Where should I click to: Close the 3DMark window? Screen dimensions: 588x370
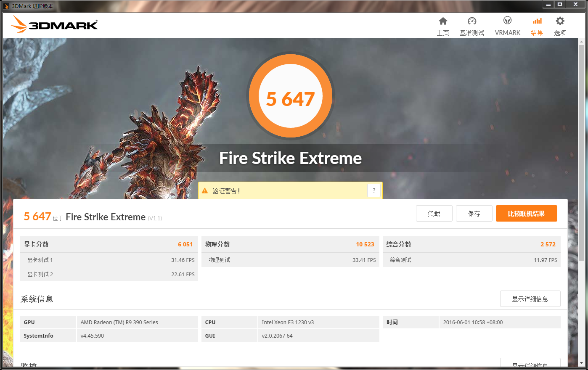pos(575,4)
